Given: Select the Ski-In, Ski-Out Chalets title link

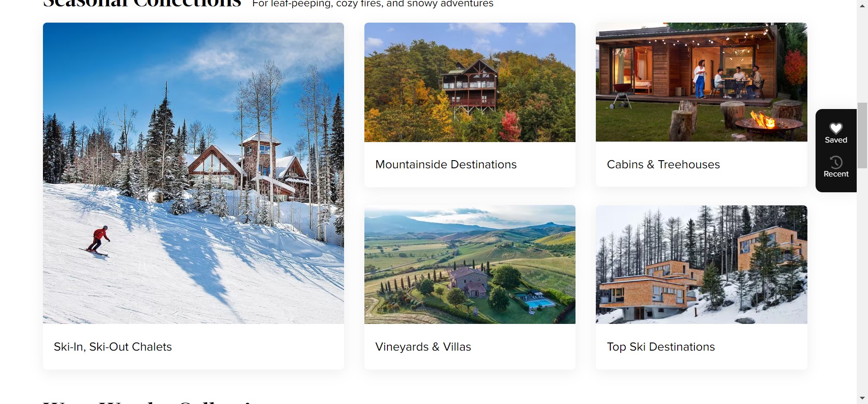Looking at the screenshot, I should tap(113, 347).
